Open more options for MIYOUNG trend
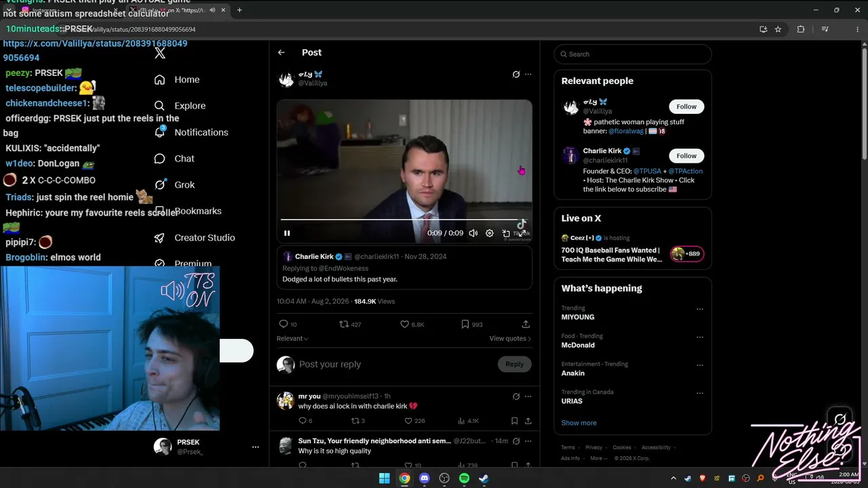This screenshot has height=488, width=868. 700,309
